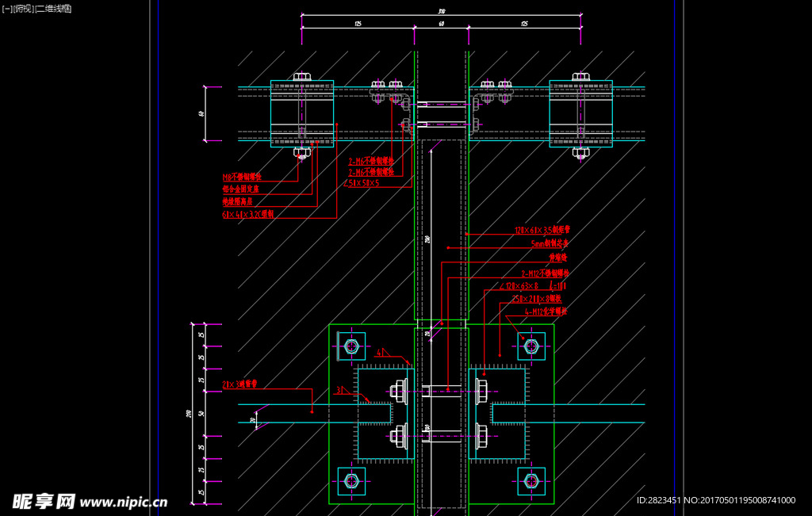Click the weld symbol marked 4

381,352
